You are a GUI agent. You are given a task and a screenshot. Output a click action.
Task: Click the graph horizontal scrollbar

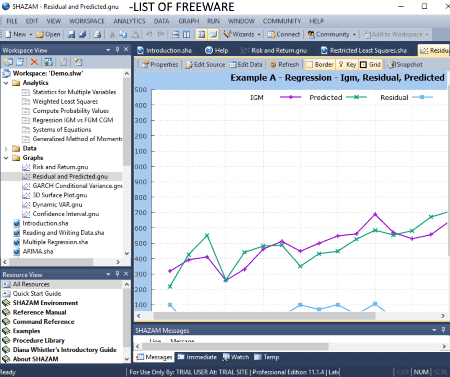click(264, 316)
